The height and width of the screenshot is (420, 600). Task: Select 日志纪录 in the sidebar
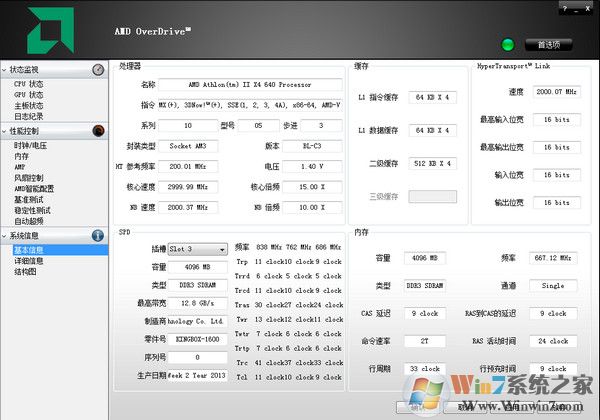pos(29,116)
